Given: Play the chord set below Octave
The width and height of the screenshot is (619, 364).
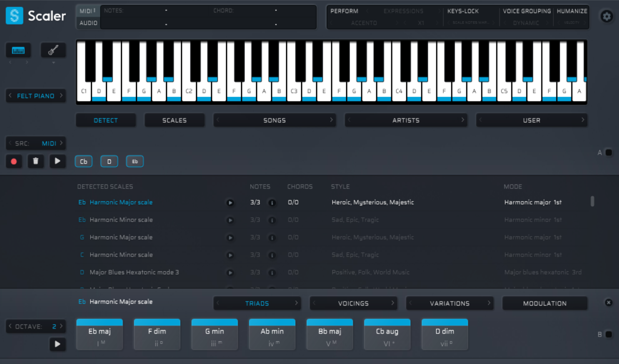Looking at the screenshot, I should click(57, 344).
